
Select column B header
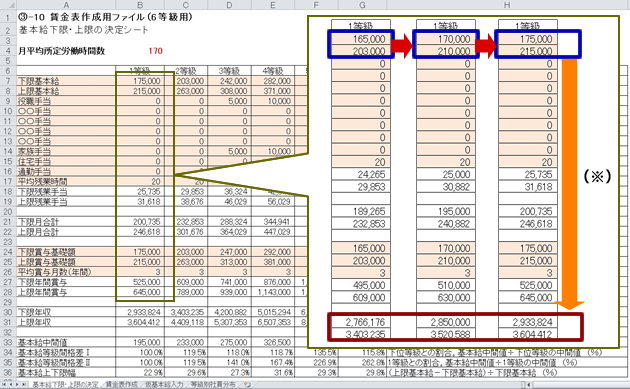pyautogui.click(x=140, y=5)
